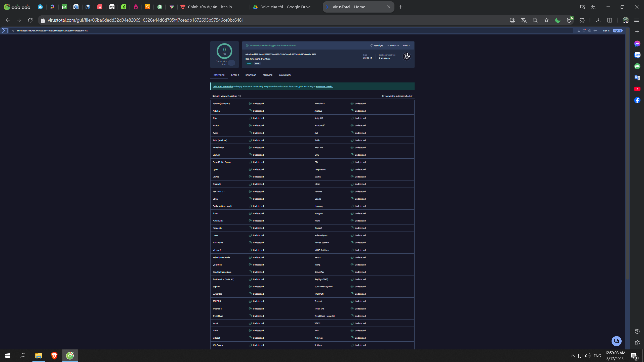Switch to the COMMUNITY tab
Image resolution: width=644 pixels, height=362 pixels.
[285, 75]
